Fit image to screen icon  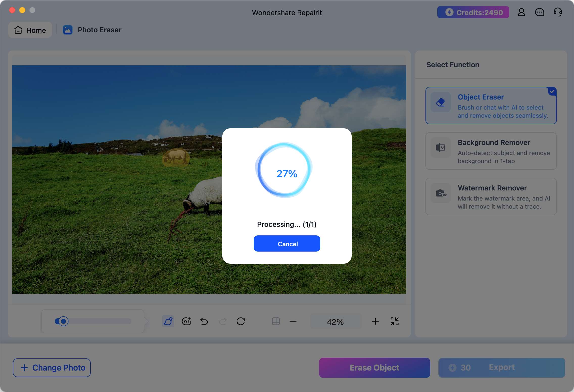(394, 321)
